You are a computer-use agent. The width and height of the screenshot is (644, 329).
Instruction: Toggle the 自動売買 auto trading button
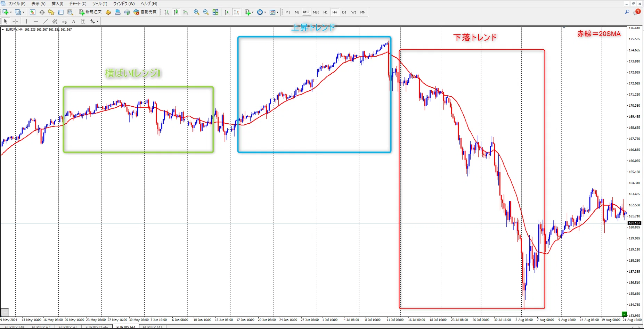click(145, 12)
